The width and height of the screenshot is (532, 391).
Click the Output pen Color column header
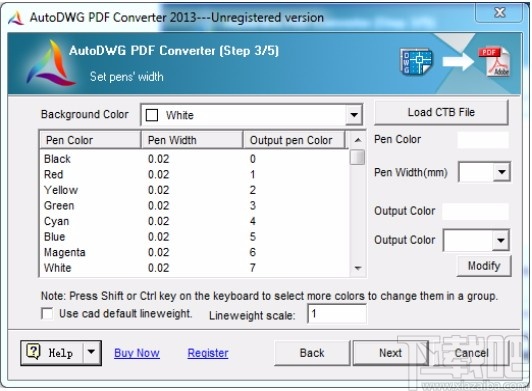pyautogui.click(x=294, y=140)
